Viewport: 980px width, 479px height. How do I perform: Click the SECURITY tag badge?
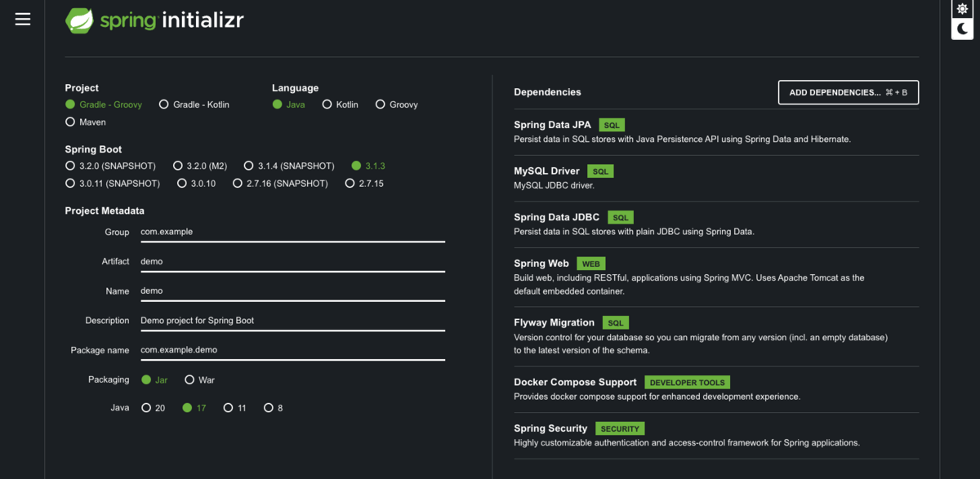620,428
